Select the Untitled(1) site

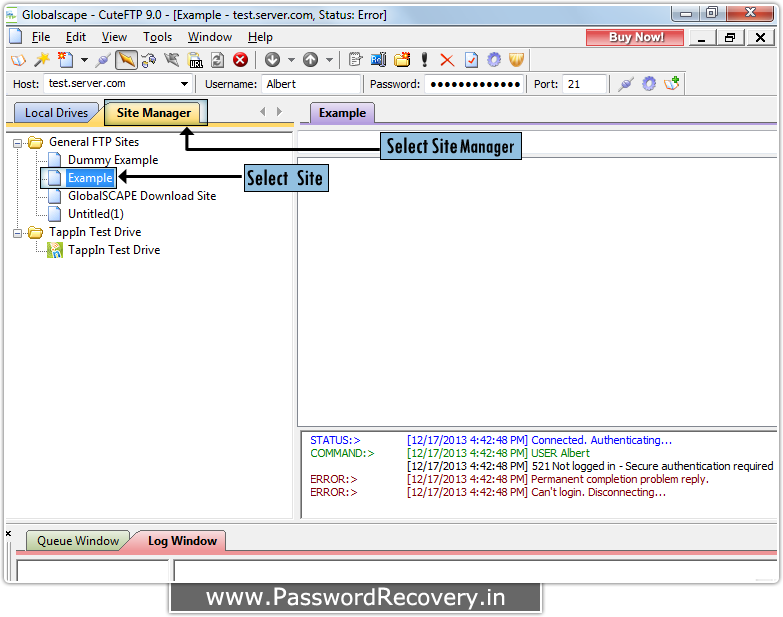95,214
